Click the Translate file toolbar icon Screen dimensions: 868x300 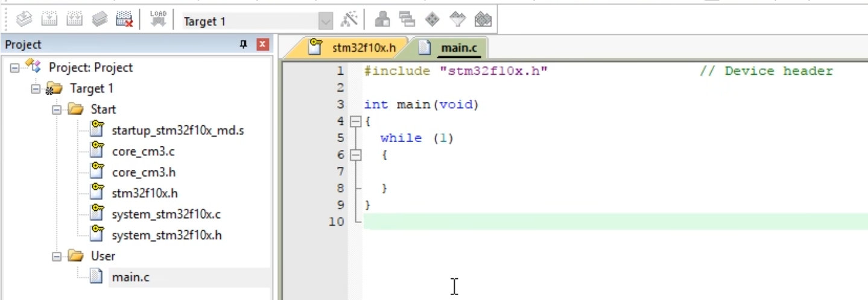point(24,20)
